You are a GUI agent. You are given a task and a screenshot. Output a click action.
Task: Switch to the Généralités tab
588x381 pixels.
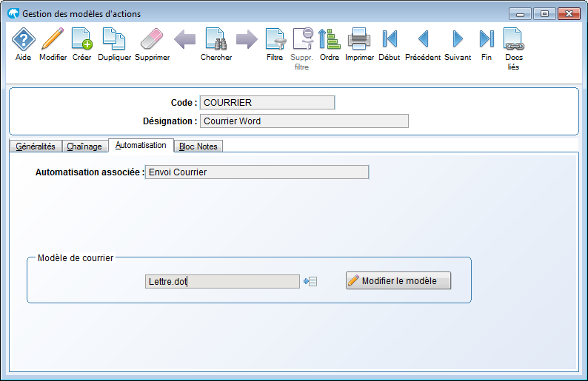(x=36, y=146)
